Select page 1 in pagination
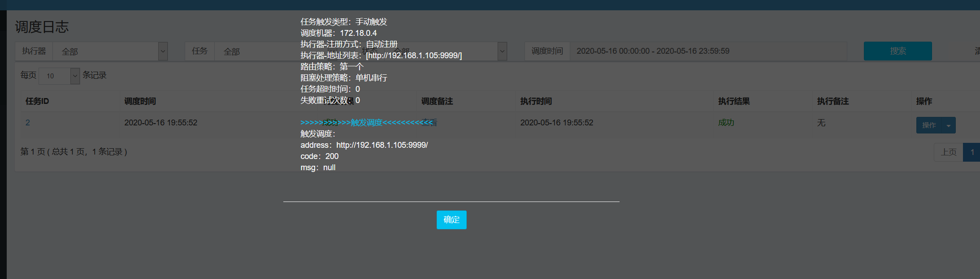Viewport: 980px width, 279px height. 972,152
